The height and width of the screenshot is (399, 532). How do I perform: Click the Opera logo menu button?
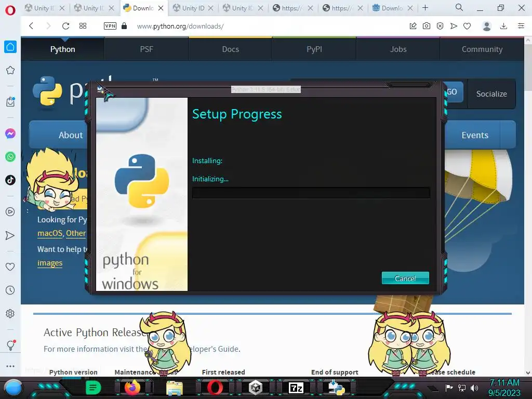[x=10, y=10]
